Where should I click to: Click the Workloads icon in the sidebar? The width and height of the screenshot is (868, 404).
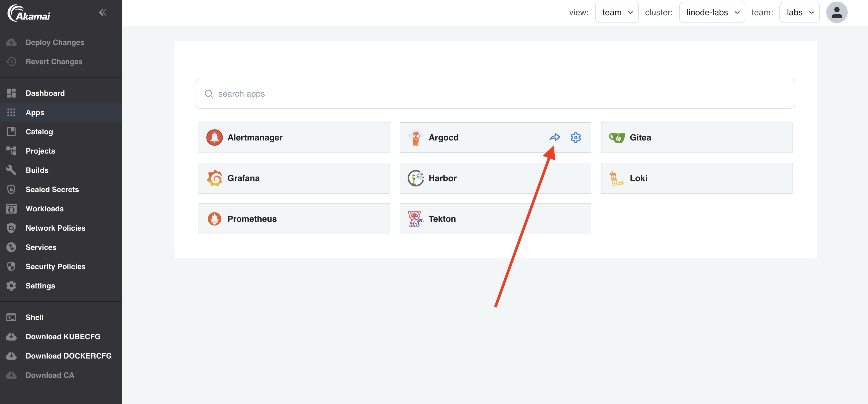click(11, 209)
